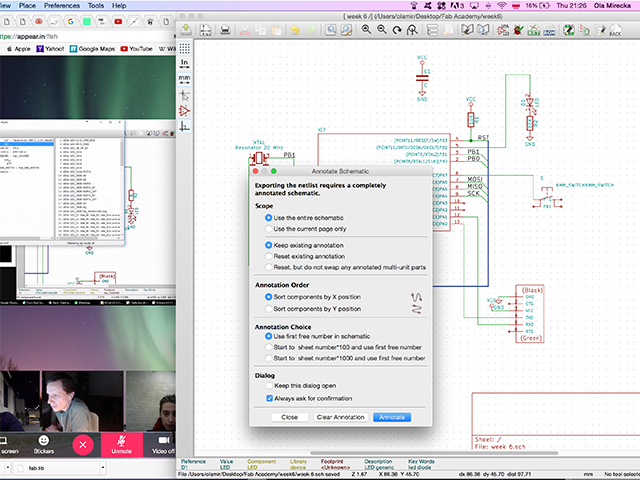Open the Google Maps bookmark
This screenshot has width=640, height=480.
point(92,49)
